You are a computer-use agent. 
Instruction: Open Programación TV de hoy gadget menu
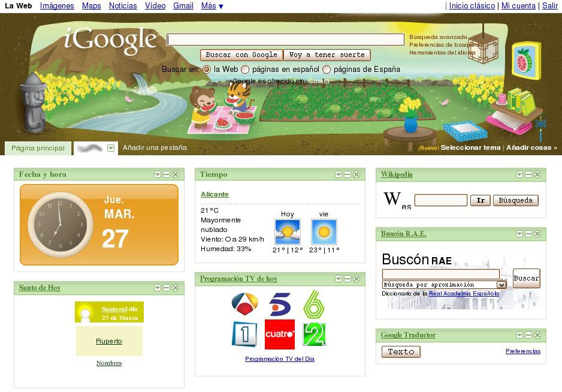click(x=339, y=279)
